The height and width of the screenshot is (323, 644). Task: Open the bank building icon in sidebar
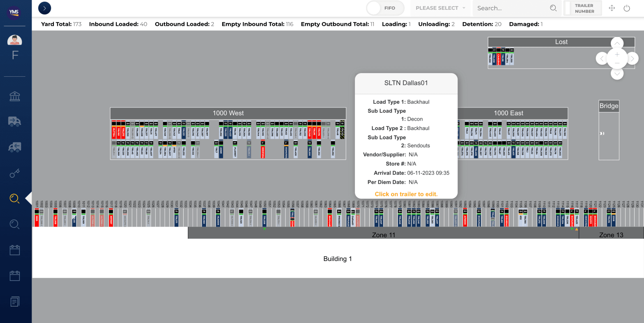(x=15, y=96)
